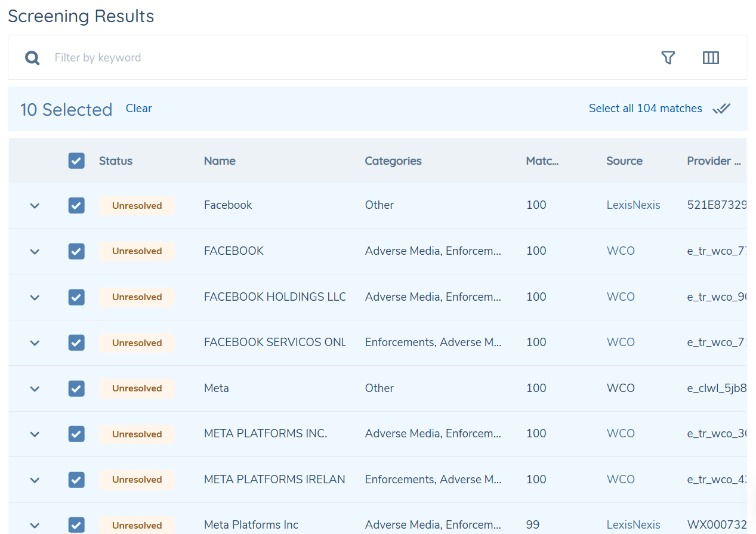
Task: Open the column chooser icon
Action: [711, 58]
